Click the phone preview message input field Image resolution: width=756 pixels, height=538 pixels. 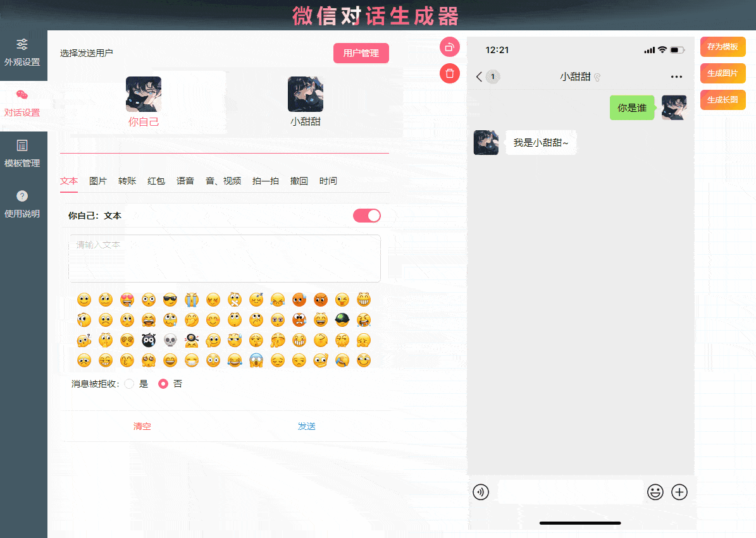(571, 492)
